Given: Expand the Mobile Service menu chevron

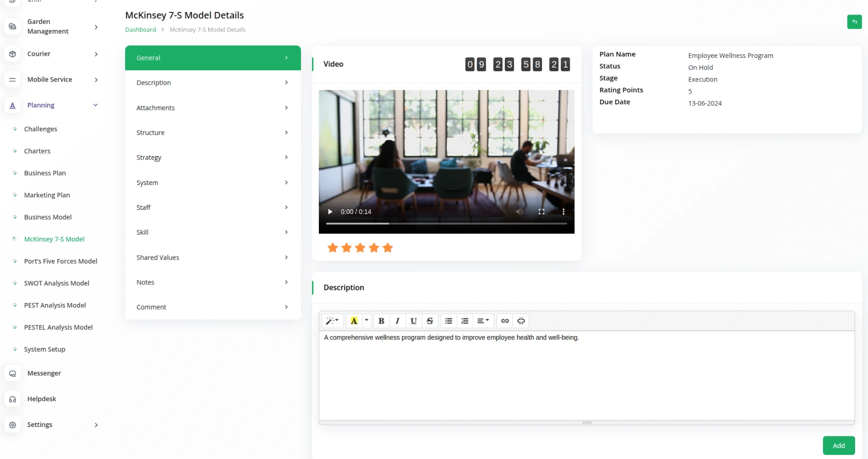Looking at the screenshot, I should click(96, 80).
